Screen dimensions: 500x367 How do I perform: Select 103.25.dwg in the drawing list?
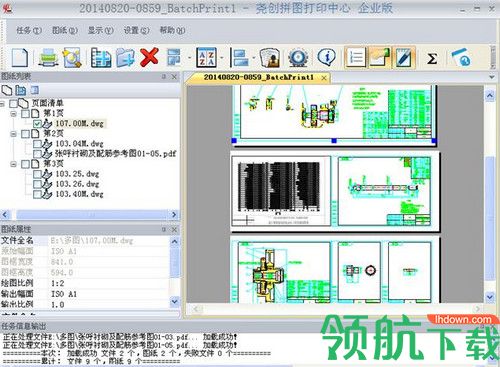[x=77, y=174]
